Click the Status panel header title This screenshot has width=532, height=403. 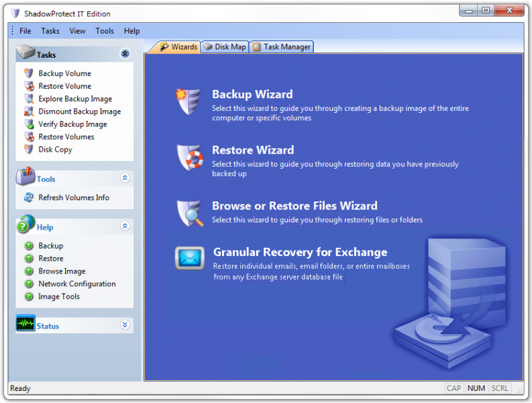48,326
